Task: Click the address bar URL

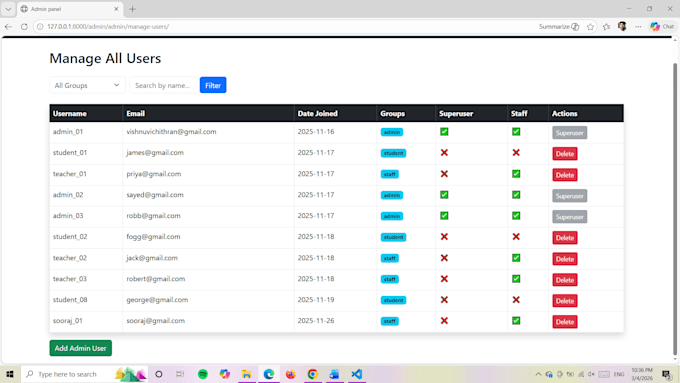Action: 108,26
